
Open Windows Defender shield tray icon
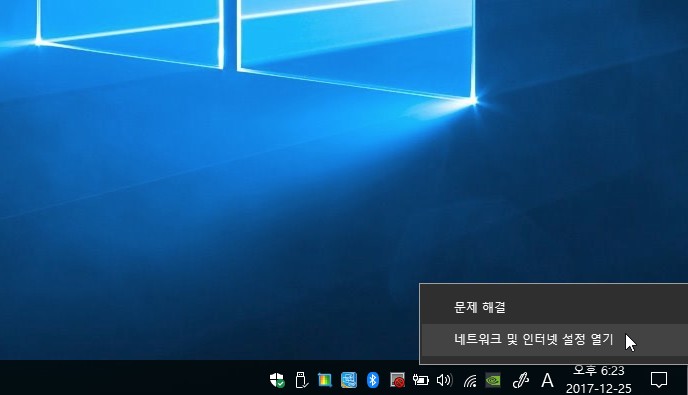277,380
